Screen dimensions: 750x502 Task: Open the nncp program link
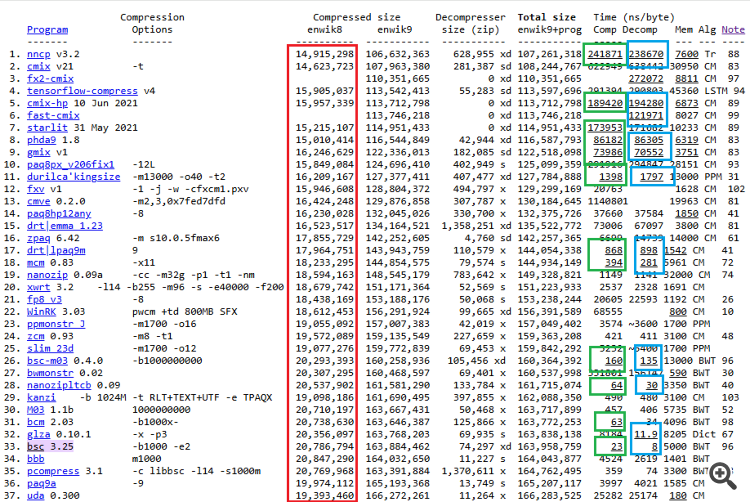coord(38,54)
